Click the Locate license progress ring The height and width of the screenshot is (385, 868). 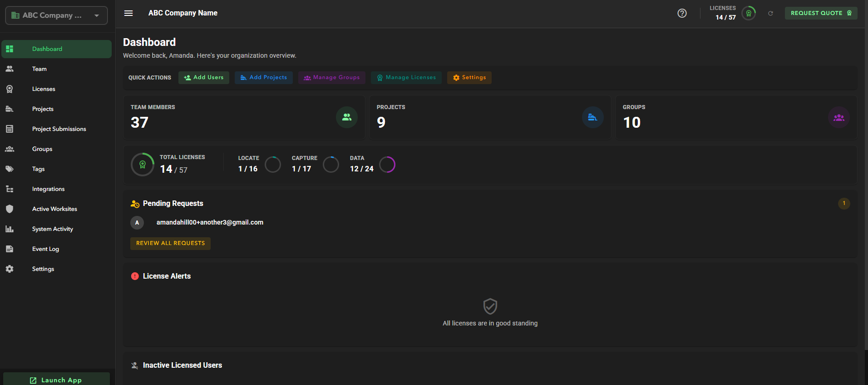(273, 165)
